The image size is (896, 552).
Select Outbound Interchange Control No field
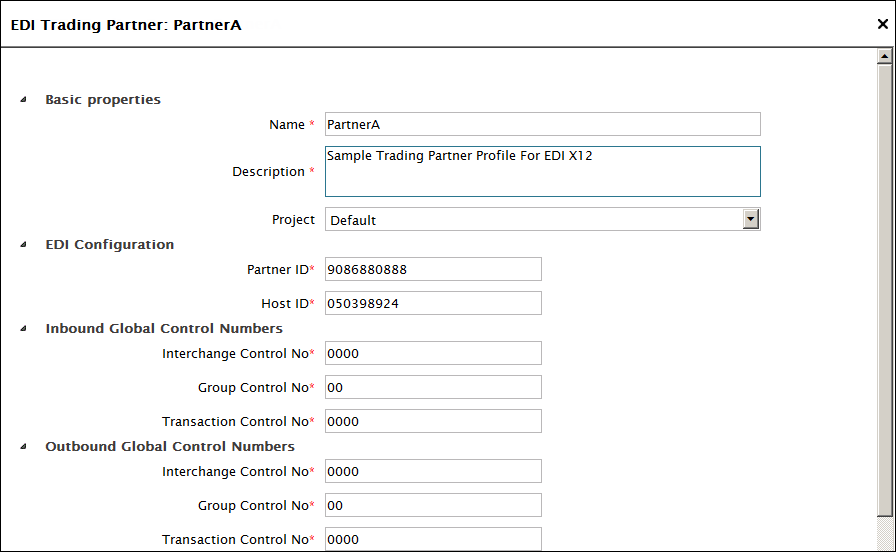pos(433,472)
